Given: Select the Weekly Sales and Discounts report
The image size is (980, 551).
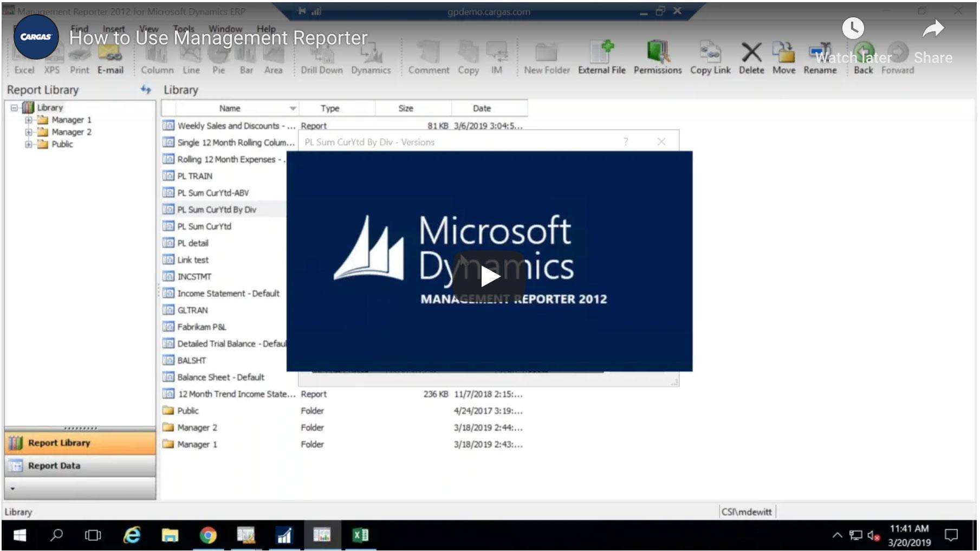Looking at the screenshot, I should click(x=344, y=126).
